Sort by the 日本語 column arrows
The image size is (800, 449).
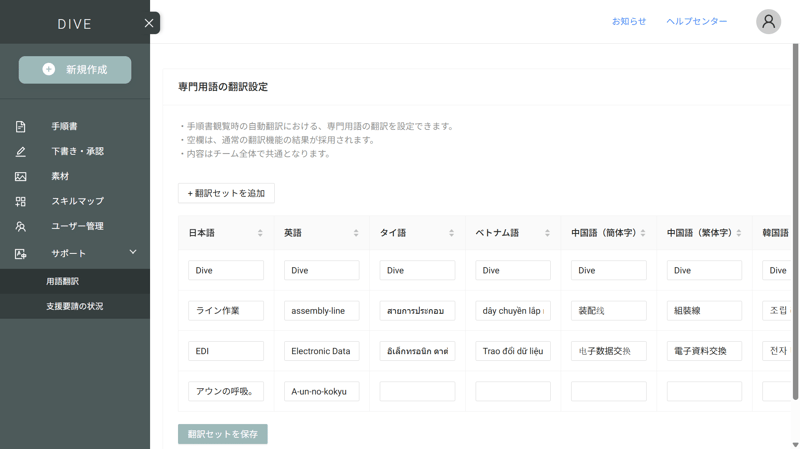tap(260, 233)
